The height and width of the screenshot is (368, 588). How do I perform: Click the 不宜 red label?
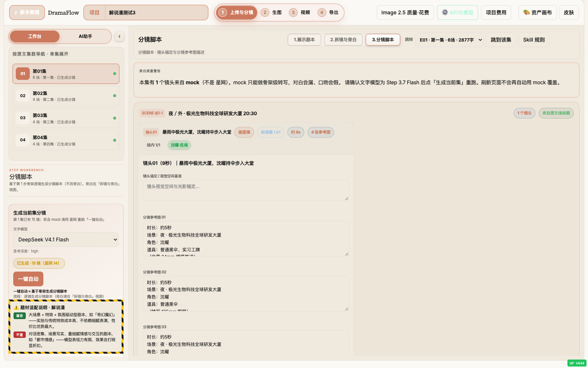pos(19,335)
